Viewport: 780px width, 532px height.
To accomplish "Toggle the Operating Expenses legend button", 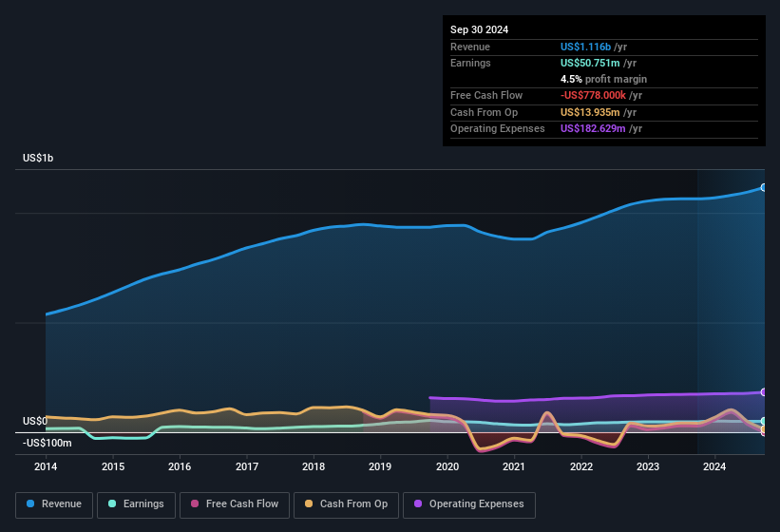I will pos(469,504).
